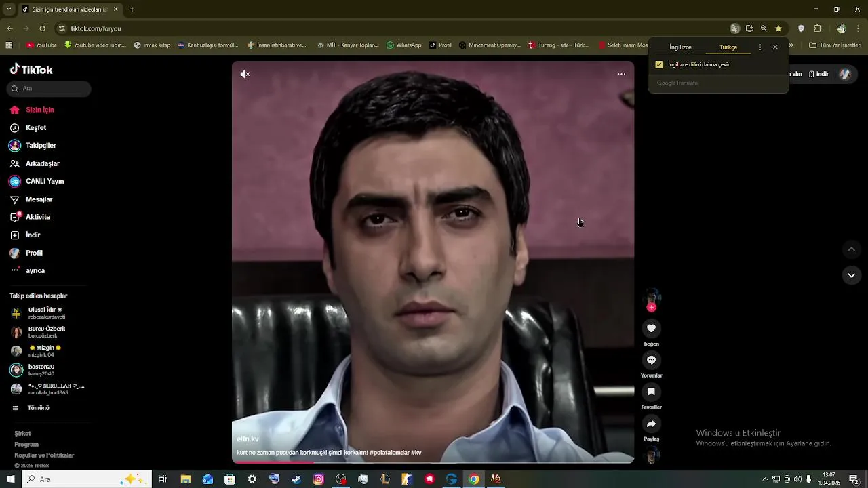
Task: Click the TikTok 'Ara' search field
Action: [49, 89]
